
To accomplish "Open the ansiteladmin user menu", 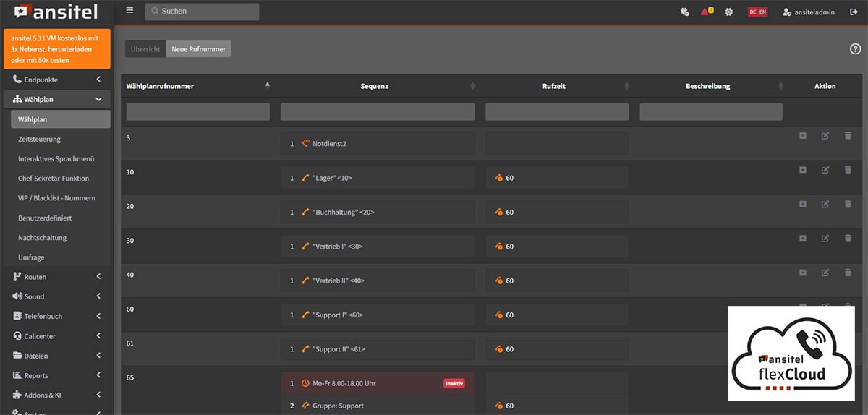I will pos(809,12).
